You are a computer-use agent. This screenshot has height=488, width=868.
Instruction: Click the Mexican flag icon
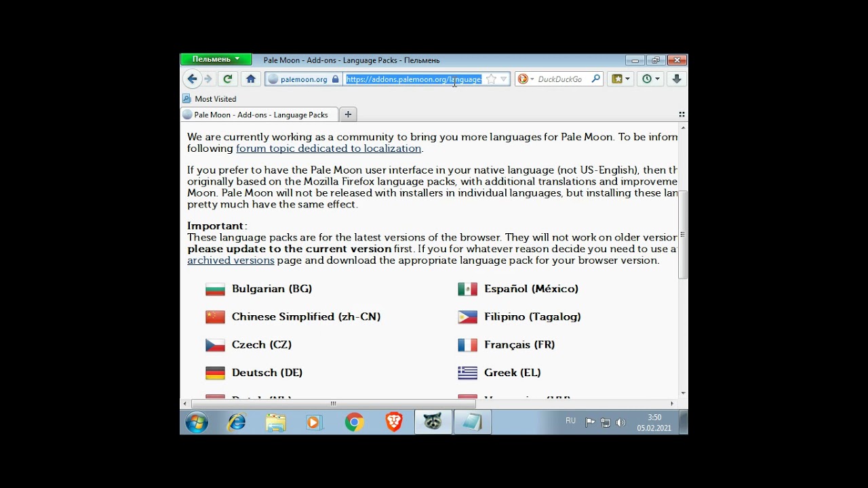tap(467, 289)
